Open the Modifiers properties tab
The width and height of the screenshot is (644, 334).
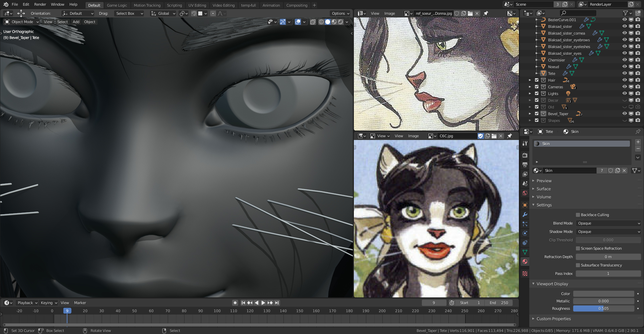(525, 214)
